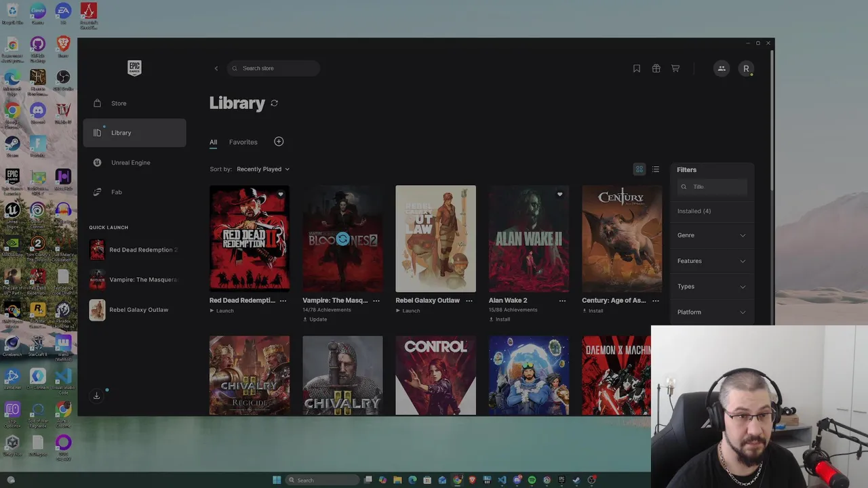Open Discord desktop shortcut
868x488 pixels.
pos(38,112)
